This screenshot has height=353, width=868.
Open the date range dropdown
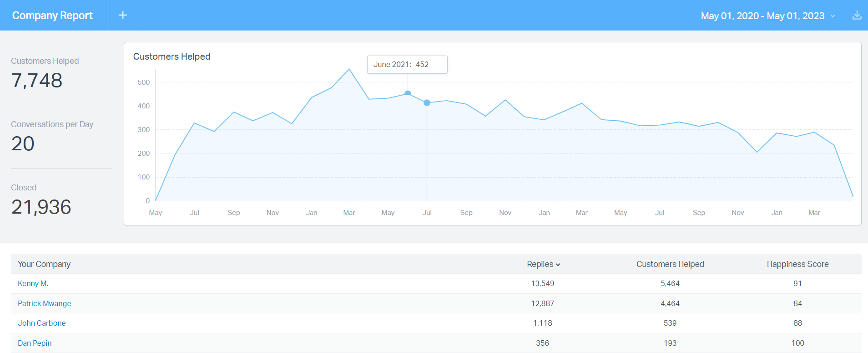[x=768, y=16]
